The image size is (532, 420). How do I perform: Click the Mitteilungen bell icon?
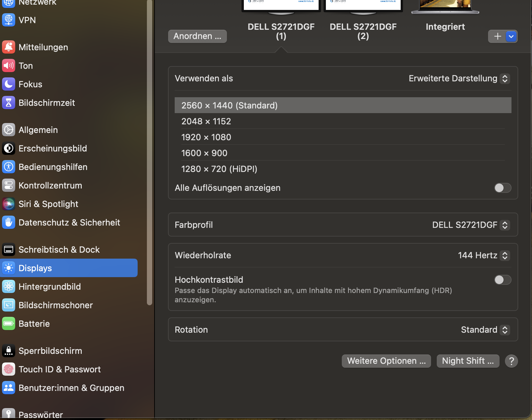coord(9,47)
